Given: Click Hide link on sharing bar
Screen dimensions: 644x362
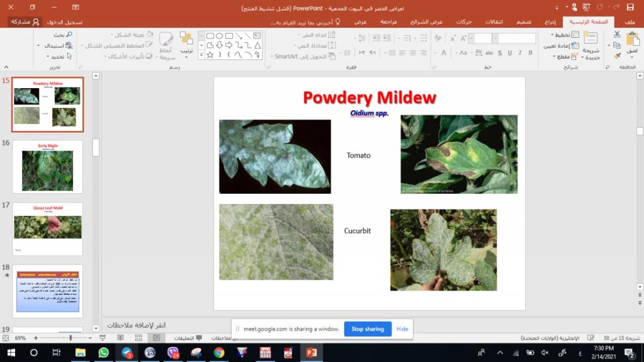Looking at the screenshot, I should click(x=402, y=329).
